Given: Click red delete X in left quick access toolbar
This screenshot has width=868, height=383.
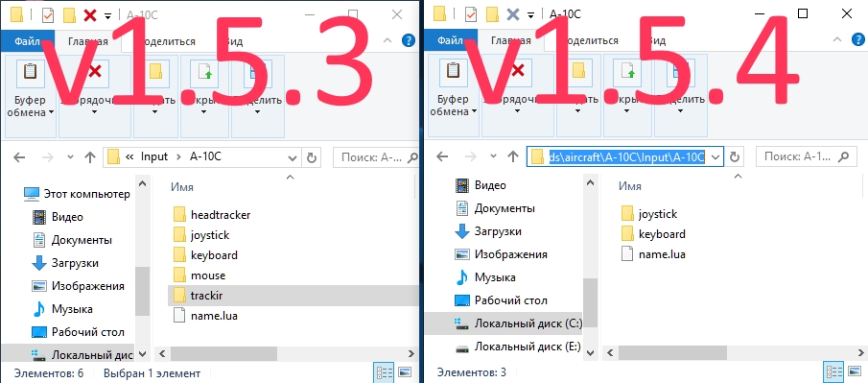Looking at the screenshot, I should (x=90, y=15).
